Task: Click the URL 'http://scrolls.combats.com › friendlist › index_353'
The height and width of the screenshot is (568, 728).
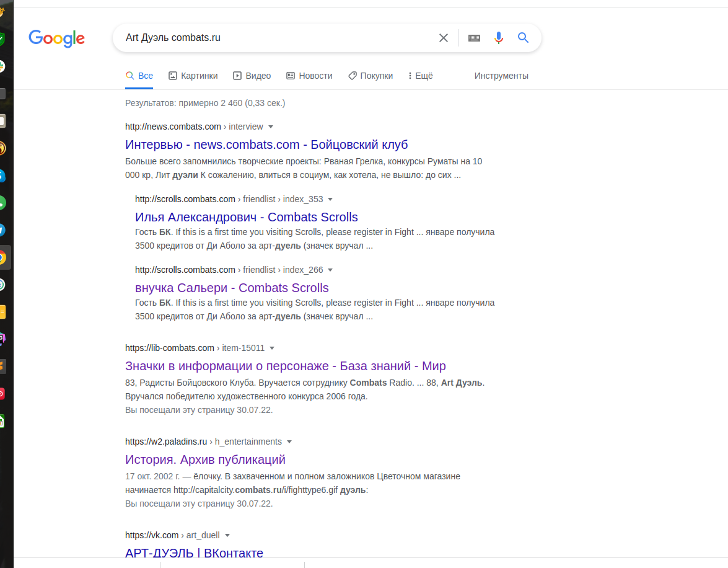Action: [229, 199]
